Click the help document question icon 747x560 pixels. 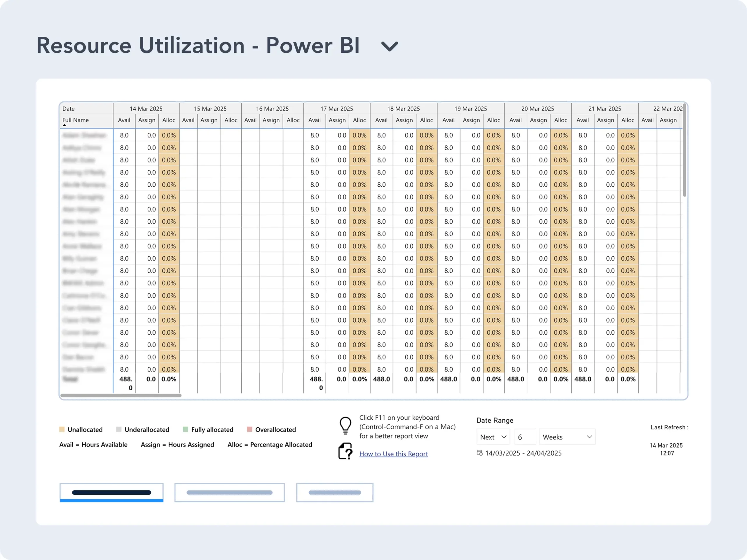[345, 451]
